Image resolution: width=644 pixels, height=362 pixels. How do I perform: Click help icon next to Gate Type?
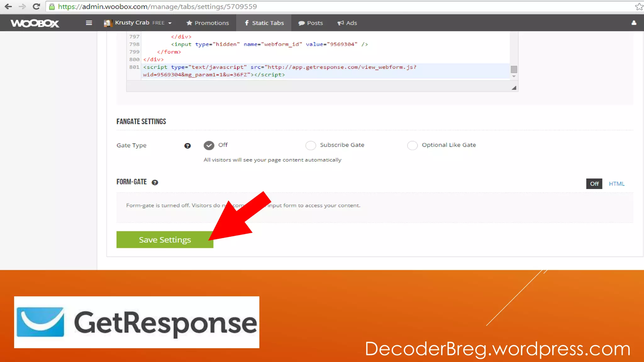187,145
